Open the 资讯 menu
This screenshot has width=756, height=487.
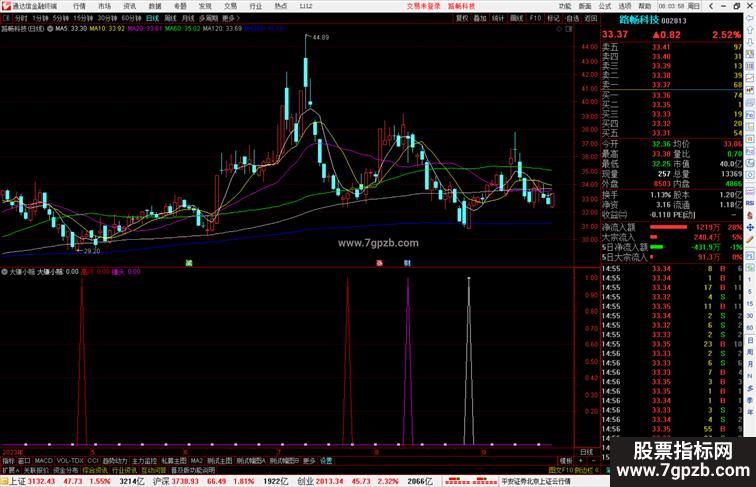[x=129, y=6]
